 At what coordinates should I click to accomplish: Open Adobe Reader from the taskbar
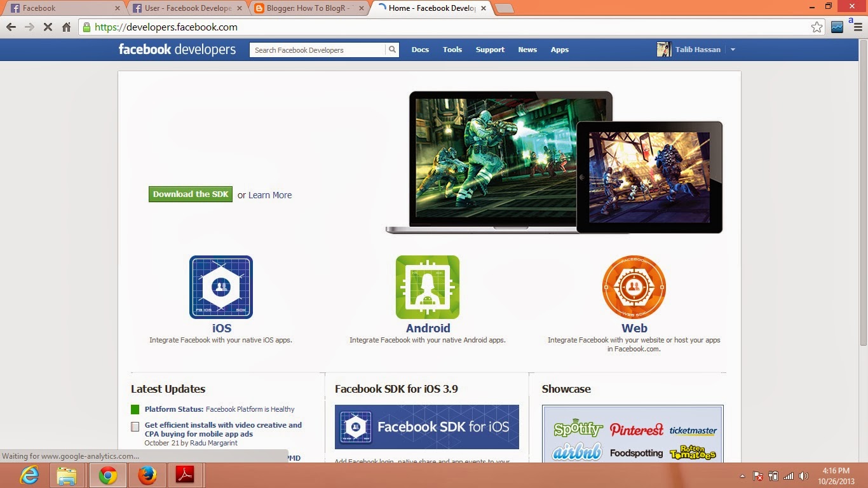click(x=186, y=475)
